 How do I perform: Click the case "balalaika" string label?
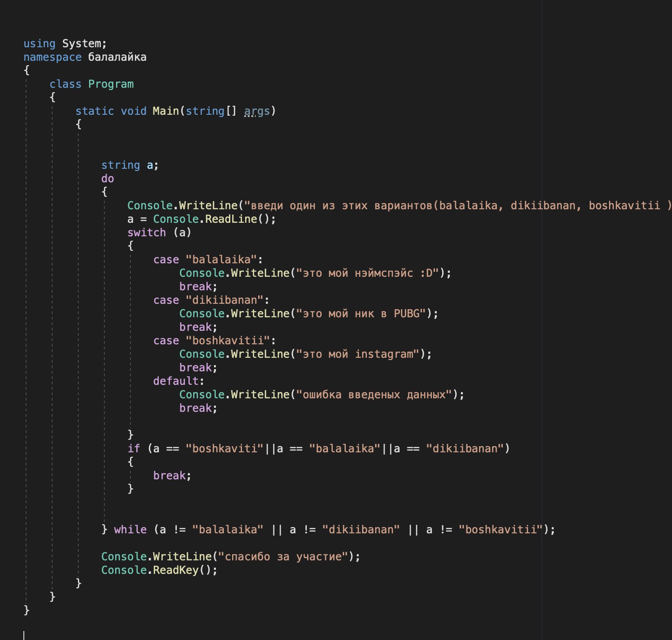pyautogui.click(x=221, y=260)
